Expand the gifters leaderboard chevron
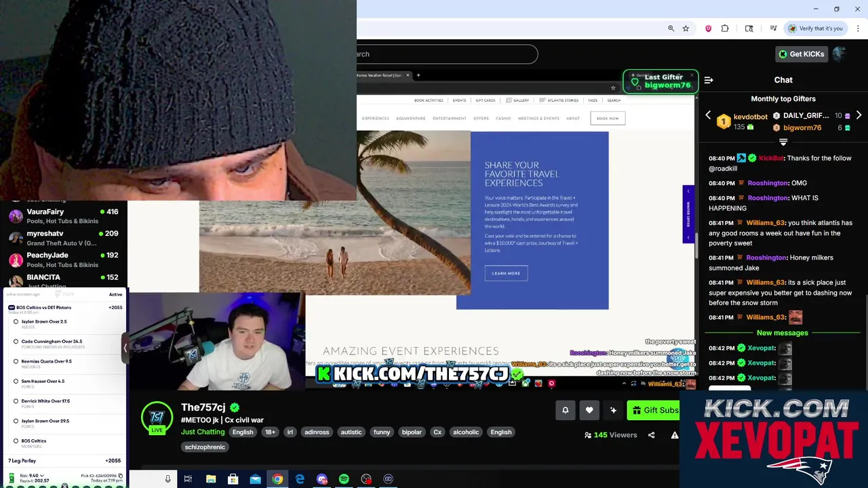868x488 pixels. (783, 142)
